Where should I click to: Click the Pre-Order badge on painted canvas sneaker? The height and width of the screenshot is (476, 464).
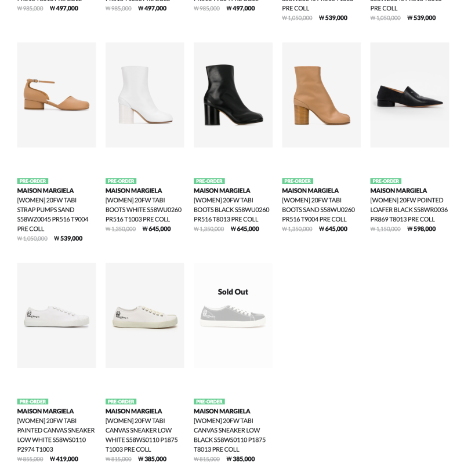click(33, 402)
